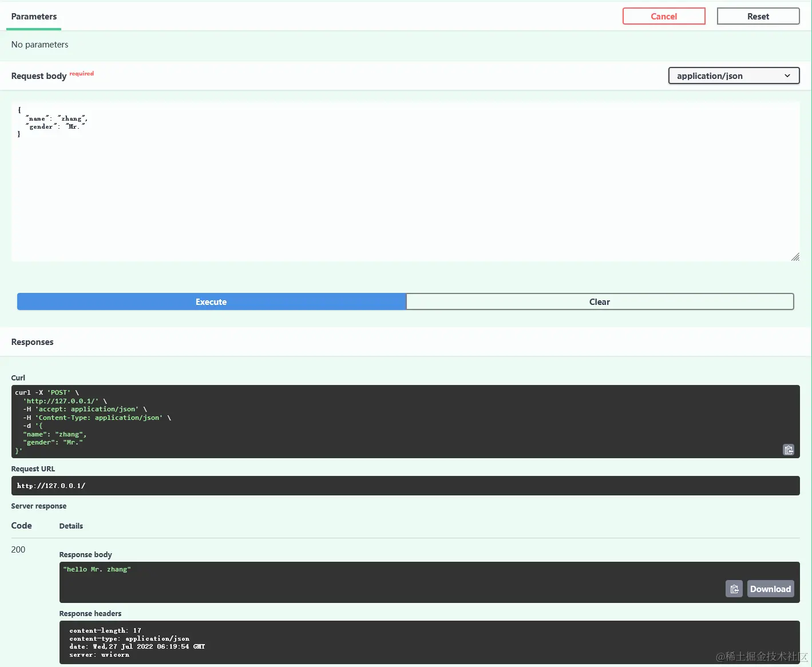Click the Request body label
Image resolution: width=812 pixels, height=667 pixels.
[39, 76]
